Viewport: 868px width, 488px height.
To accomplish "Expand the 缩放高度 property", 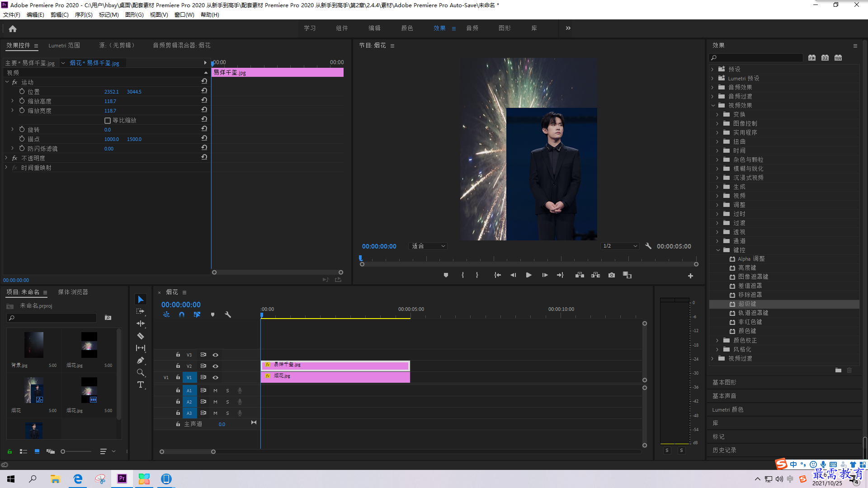I will [x=12, y=101].
